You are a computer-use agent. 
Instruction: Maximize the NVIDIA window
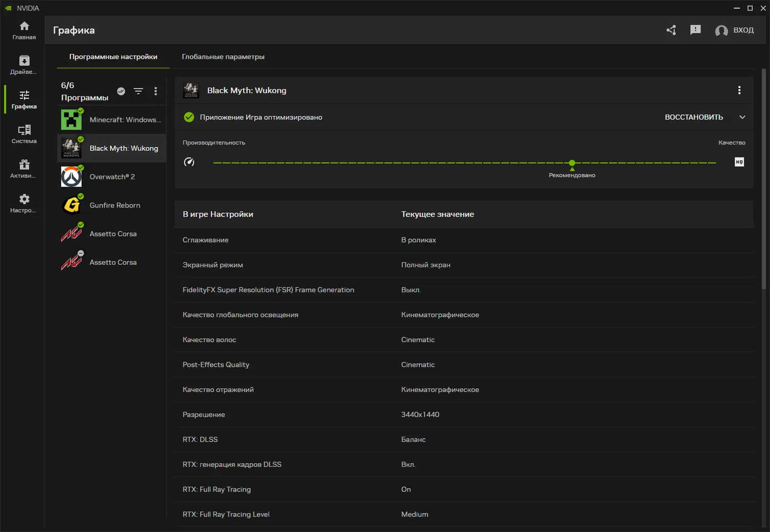click(x=750, y=8)
